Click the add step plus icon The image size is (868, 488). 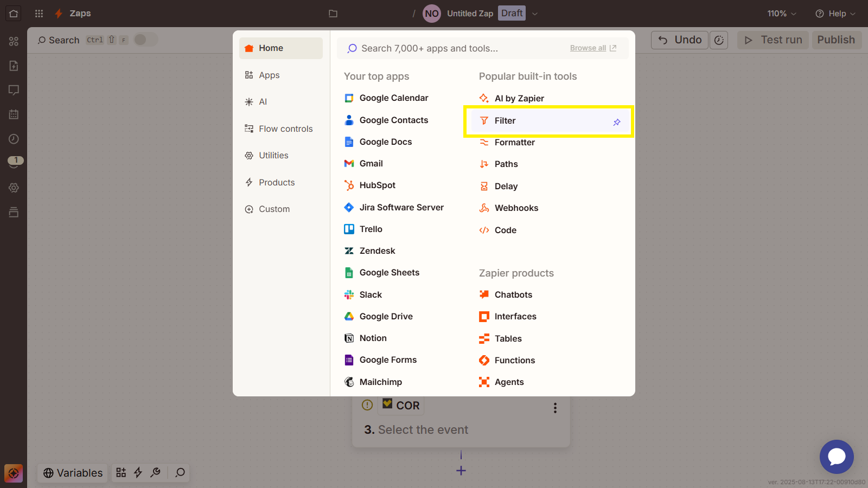(461, 471)
